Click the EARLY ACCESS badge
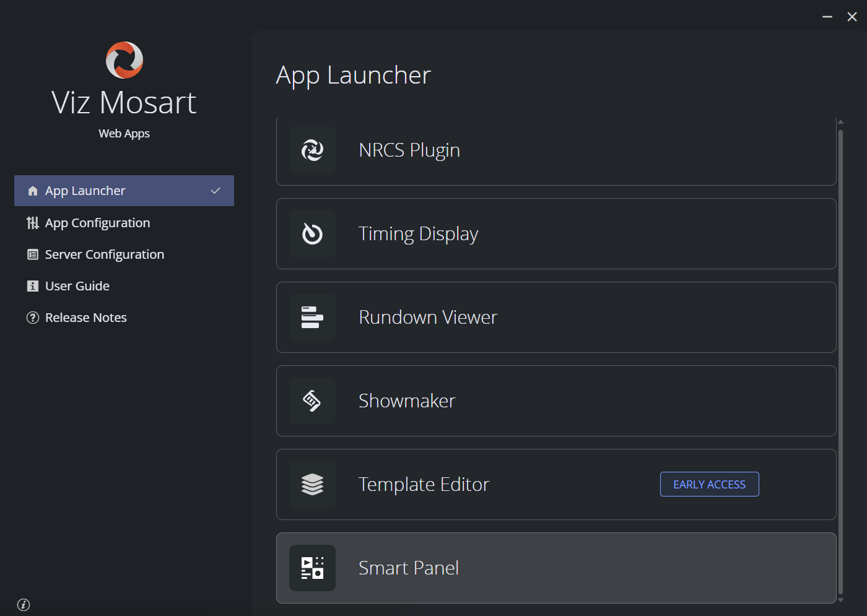This screenshot has width=867, height=616. click(710, 484)
